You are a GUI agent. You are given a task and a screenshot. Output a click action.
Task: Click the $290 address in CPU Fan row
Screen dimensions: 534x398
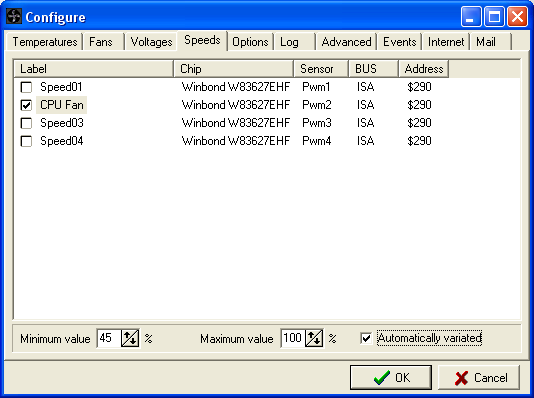[x=419, y=105]
